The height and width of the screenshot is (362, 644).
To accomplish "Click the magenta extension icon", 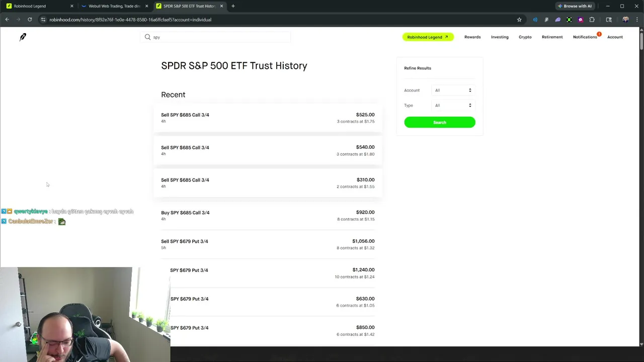I will pos(581,20).
